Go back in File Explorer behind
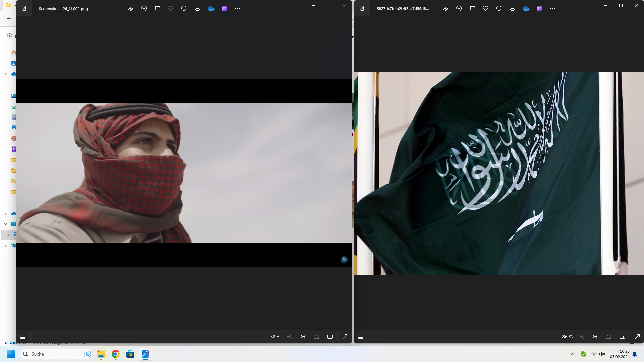Viewport: 644px width, 362px height. (9, 19)
